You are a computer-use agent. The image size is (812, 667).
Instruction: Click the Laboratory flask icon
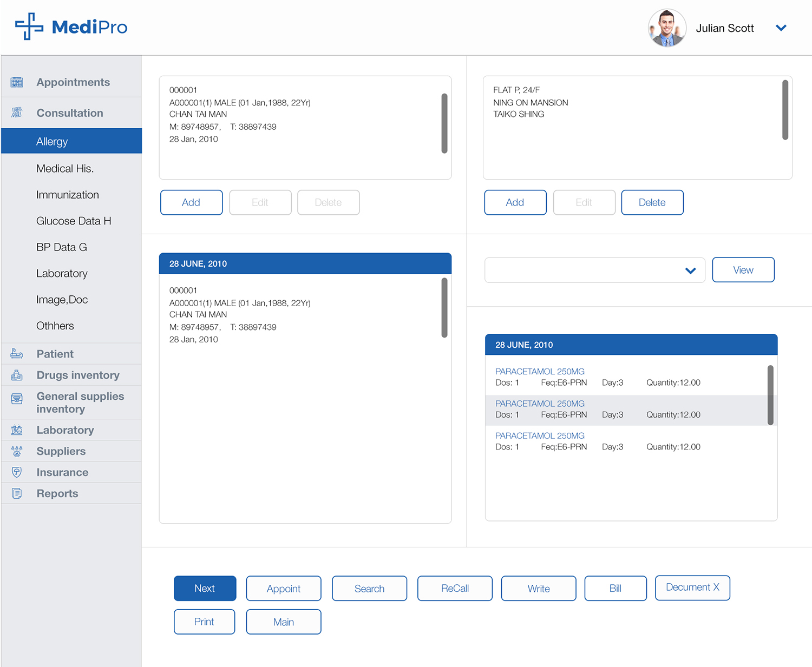point(17,430)
